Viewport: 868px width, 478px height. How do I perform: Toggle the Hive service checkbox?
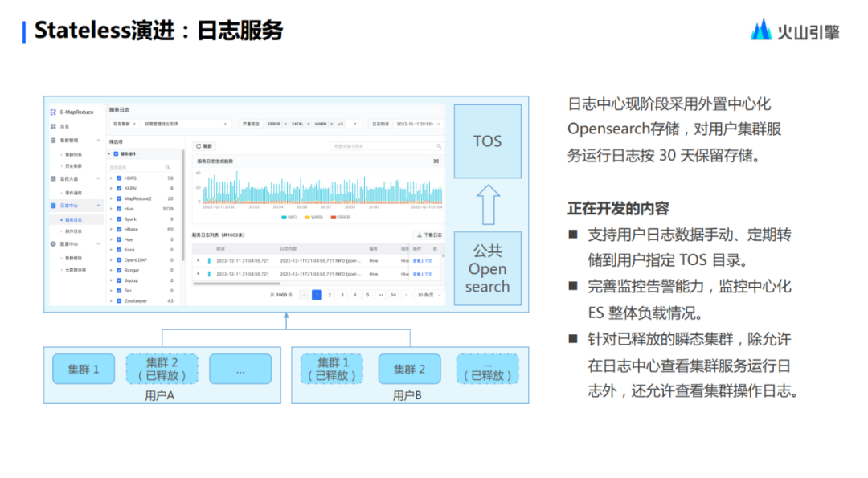(119, 209)
